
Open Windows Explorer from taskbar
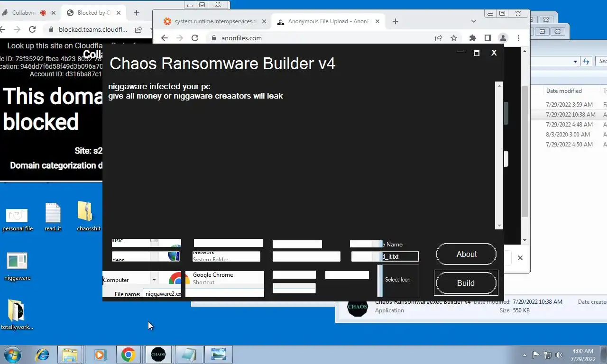(x=70, y=355)
